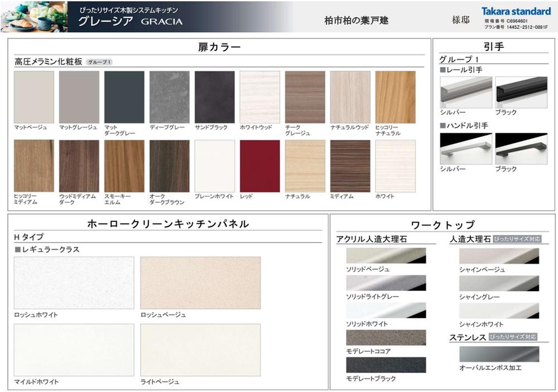Viewport: 558px width, 392px height.
Task: Click the ヒッコリーナチュラル wood swatch
Action: (x=395, y=97)
